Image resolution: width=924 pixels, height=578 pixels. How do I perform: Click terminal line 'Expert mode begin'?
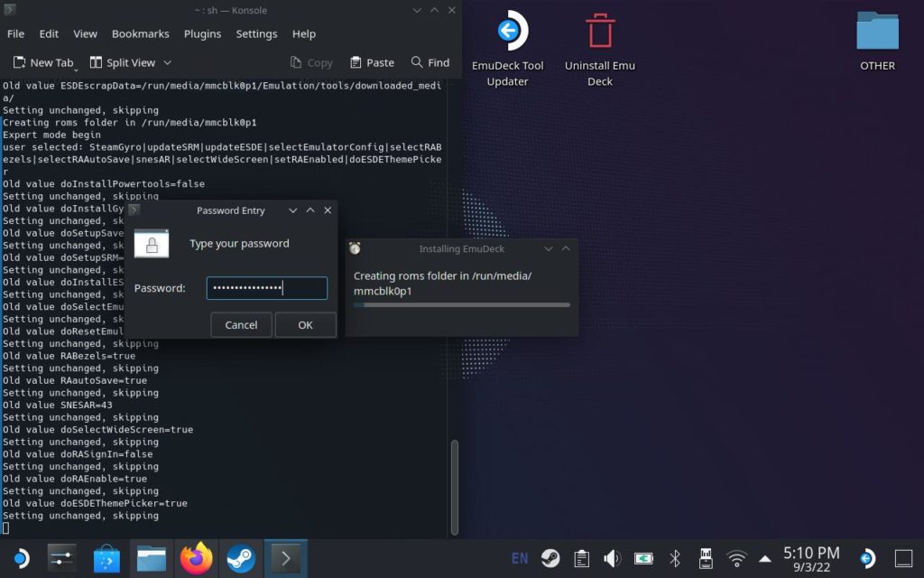(x=51, y=135)
